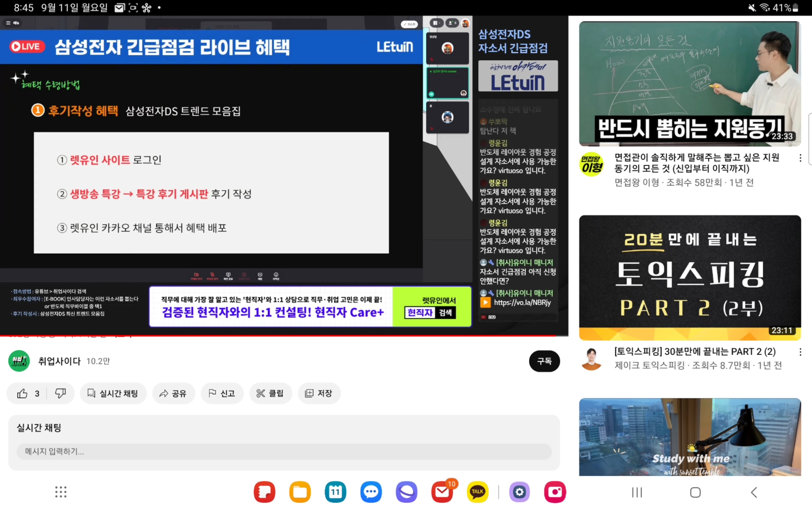Open 실시간 채팅 live chat button
812x508 pixels.
113,393
